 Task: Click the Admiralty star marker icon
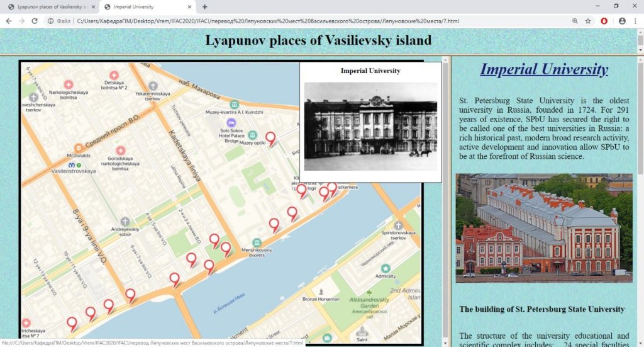[x=386, y=268]
